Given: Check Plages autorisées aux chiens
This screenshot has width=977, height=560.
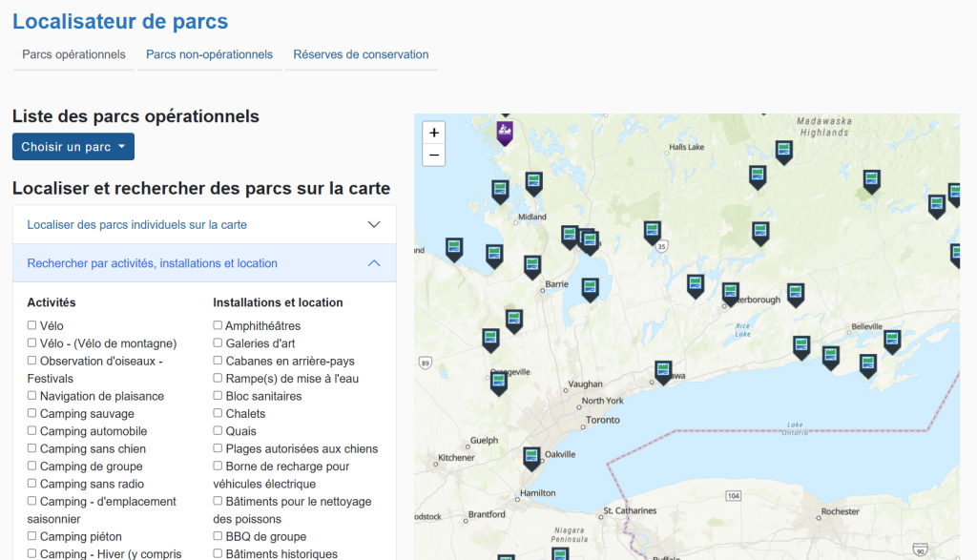Looking at the screenshot, I should point(218,447).
